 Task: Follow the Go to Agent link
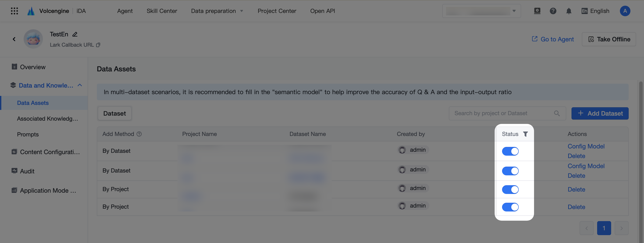(552, 39)
